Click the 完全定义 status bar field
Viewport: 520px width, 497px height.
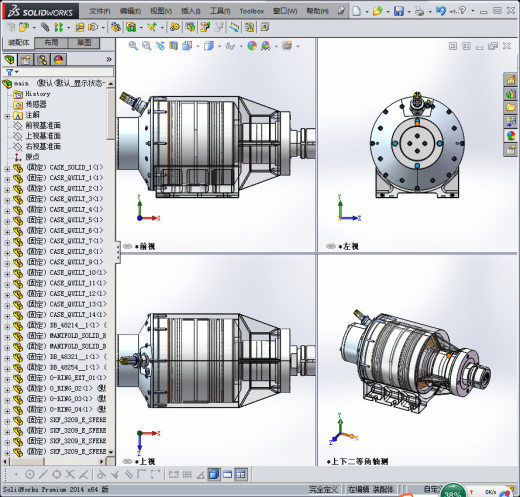[323, 489]
